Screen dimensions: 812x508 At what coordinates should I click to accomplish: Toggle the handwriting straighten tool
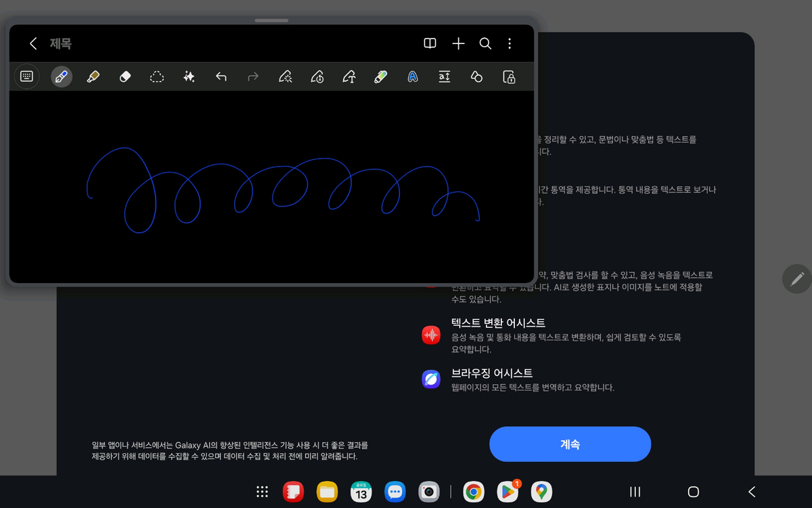[317, 77]
